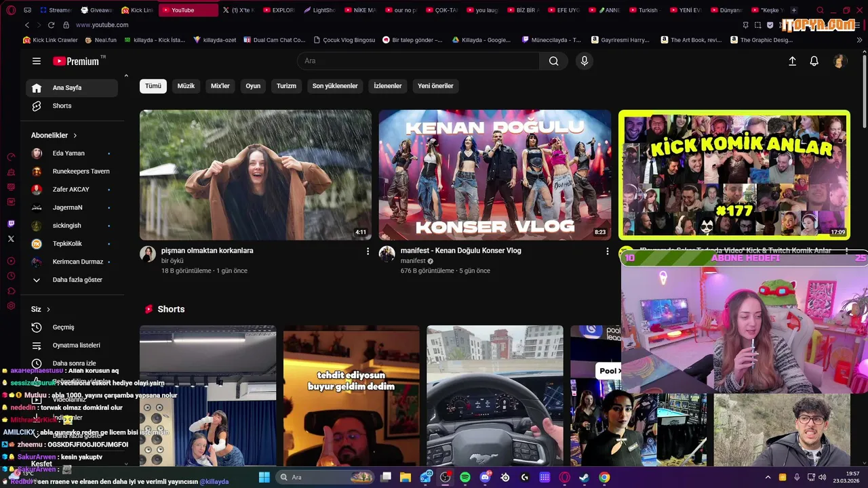Select the Yeni öneriler chip
This screenshot has height=488, width=868.
(435, 86)
